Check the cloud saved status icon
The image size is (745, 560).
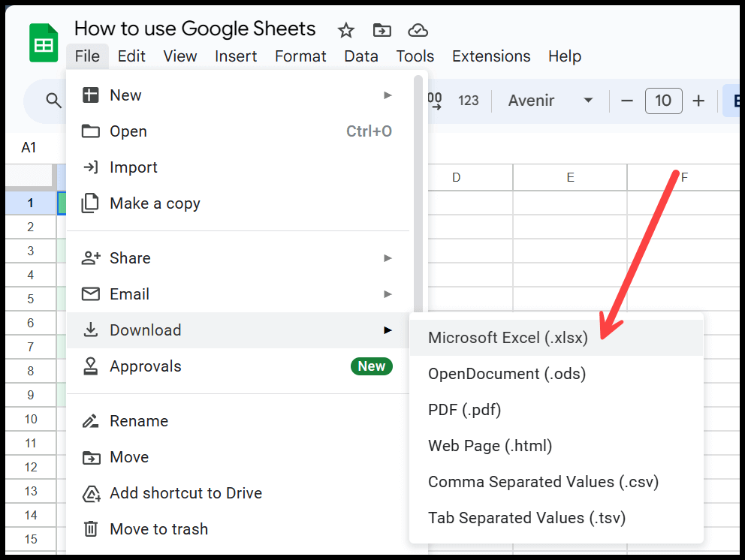pyautogui.click(x=418, y=30)
